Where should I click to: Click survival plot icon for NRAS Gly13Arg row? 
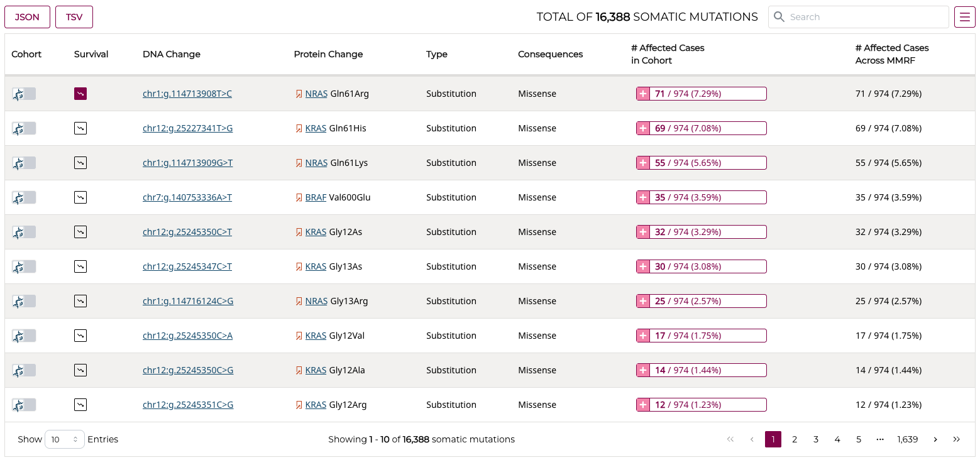click(80, 300)
